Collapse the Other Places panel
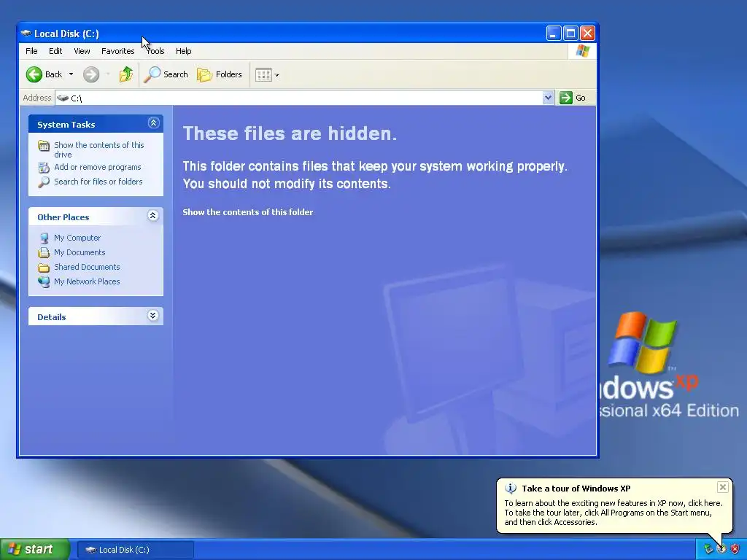Image resolution: width=747 pixels, height=560 pixels. (153, 216)
